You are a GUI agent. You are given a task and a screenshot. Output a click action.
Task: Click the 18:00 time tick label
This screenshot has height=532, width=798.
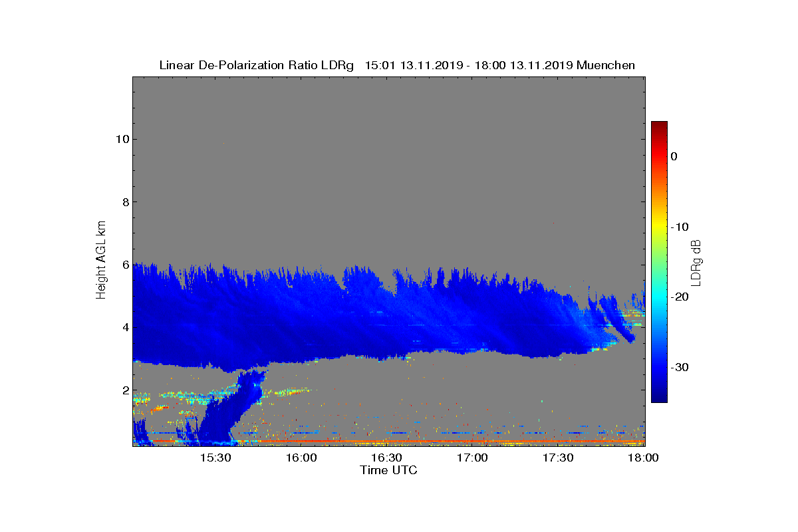click(644, 458)
